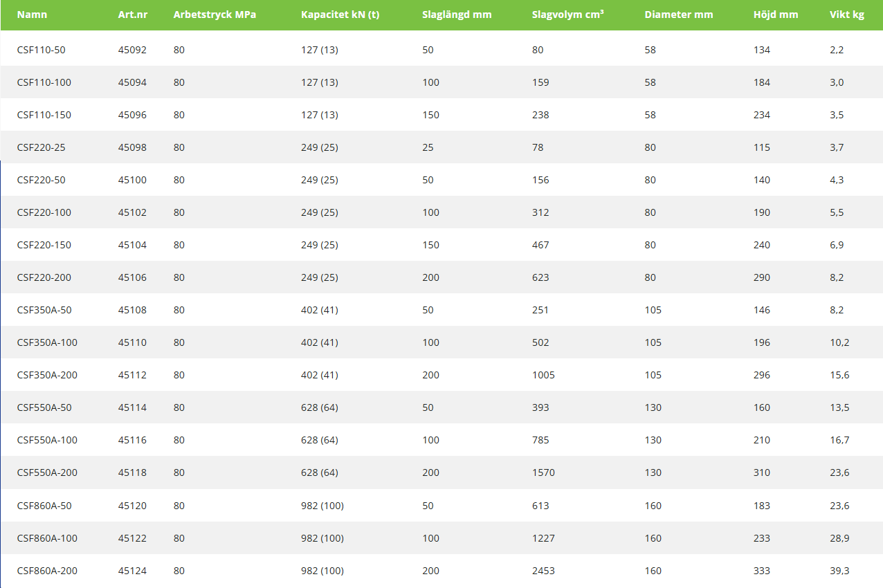Click the Slagvolym cm³ column header

tap(567, 15)
